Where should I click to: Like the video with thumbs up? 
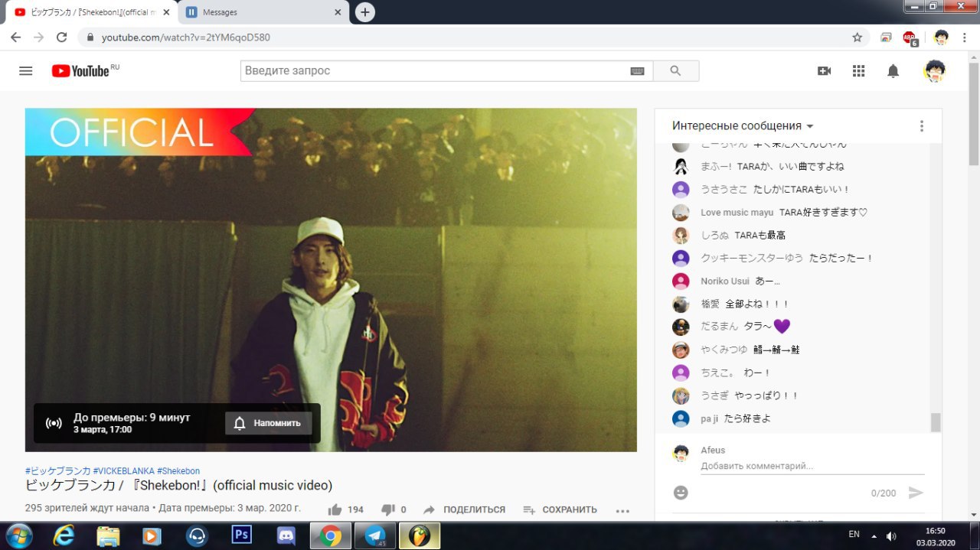pos(335,509)
